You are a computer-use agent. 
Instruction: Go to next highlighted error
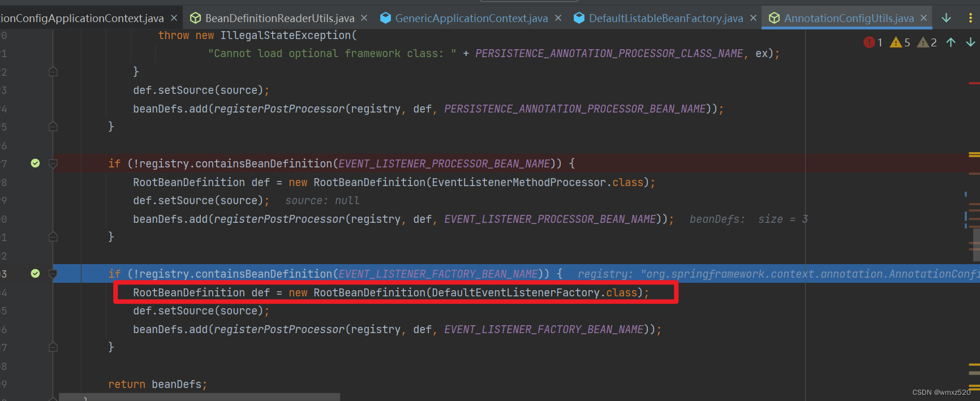(x=970, y=42)
